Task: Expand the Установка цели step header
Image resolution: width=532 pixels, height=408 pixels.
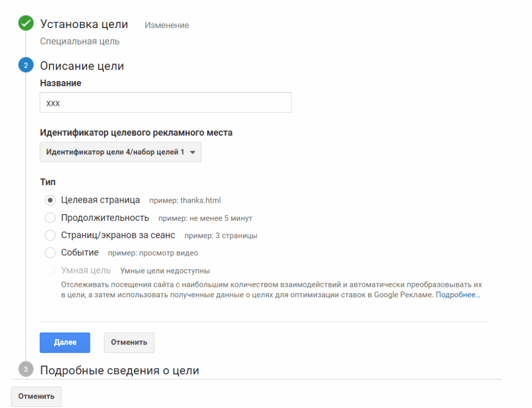Action: coord(84,24)
